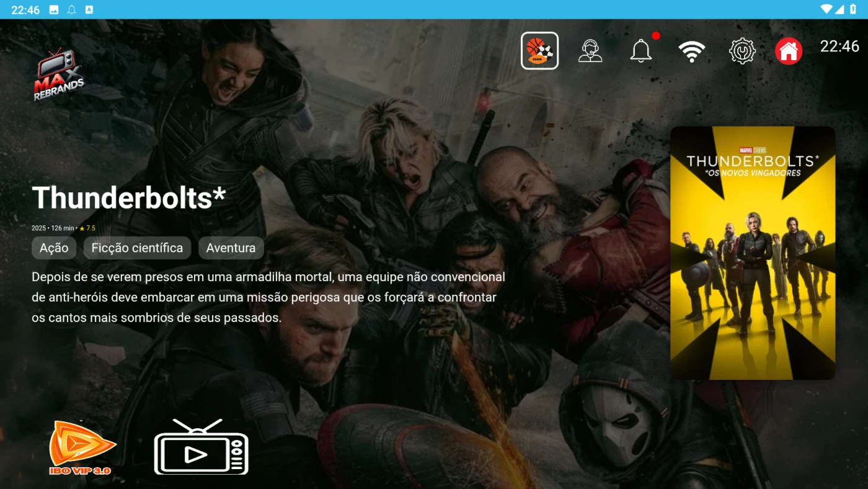Tap the status bar battery icon

853,9
